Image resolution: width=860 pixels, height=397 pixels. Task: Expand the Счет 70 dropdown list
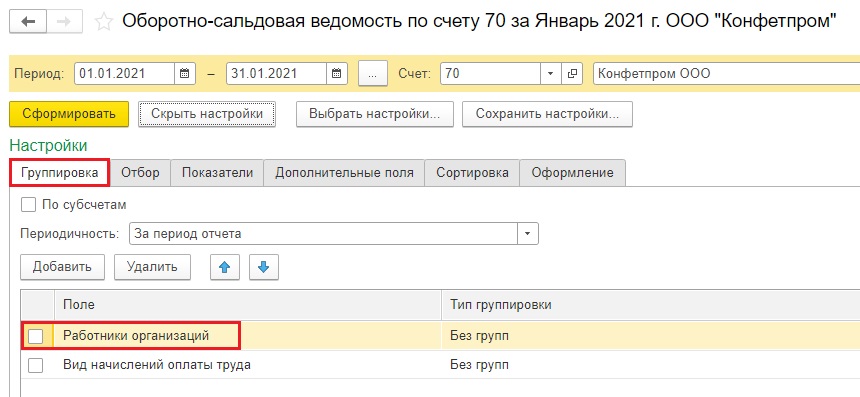(551, 73)
